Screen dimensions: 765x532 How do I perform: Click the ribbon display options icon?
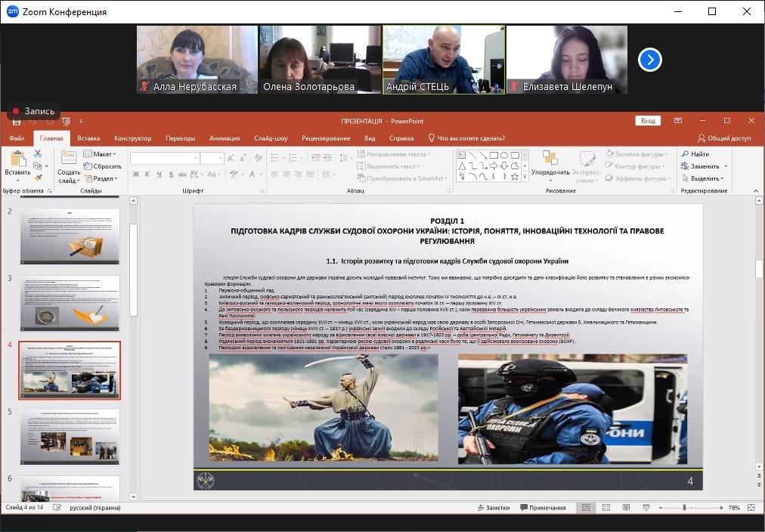coord(678,121)
